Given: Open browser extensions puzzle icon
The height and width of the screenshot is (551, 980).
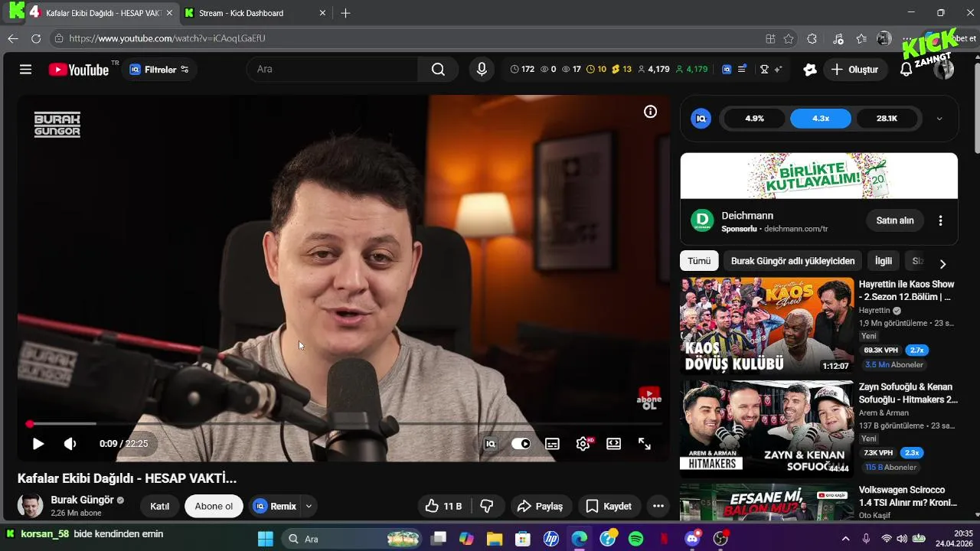Looking at the screenshot, I should click(x=812, y=38).
